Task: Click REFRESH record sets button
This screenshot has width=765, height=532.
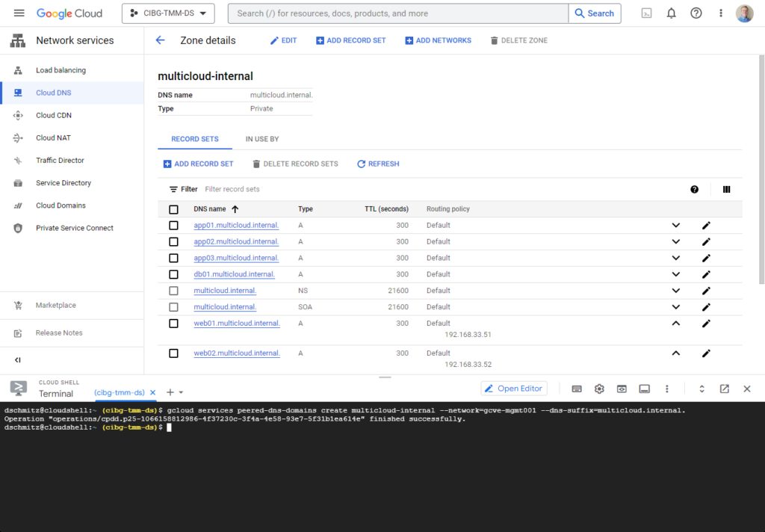Action: tap(378, 164)
